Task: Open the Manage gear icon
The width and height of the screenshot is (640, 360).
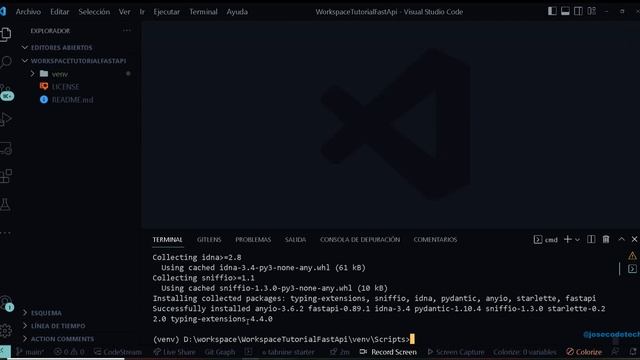Action: [x=6, y=330]
